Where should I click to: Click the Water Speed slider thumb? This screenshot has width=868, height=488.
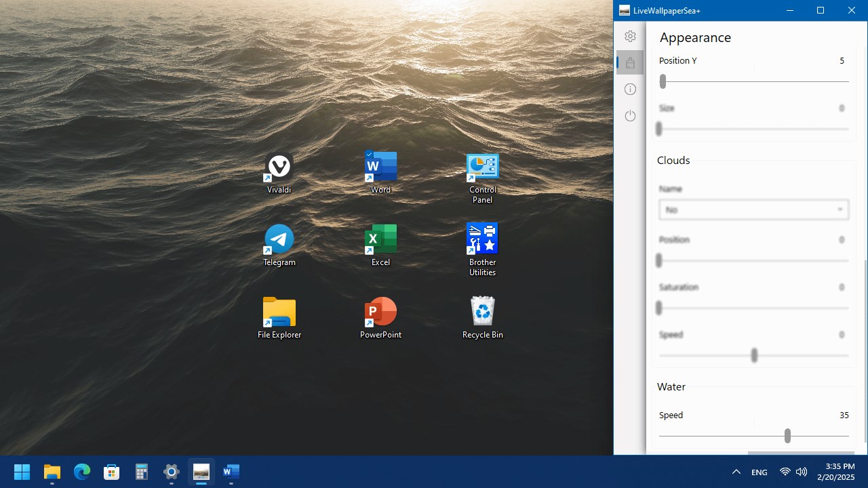(787, 436)
